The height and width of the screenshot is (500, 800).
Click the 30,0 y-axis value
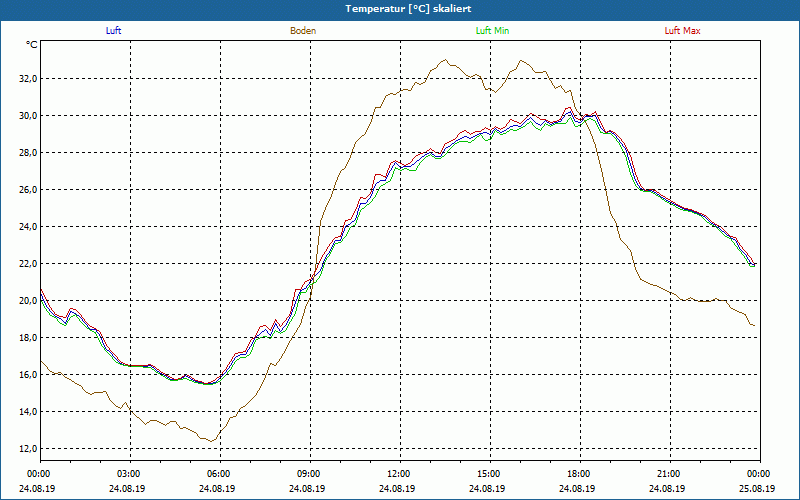[29, 116]
